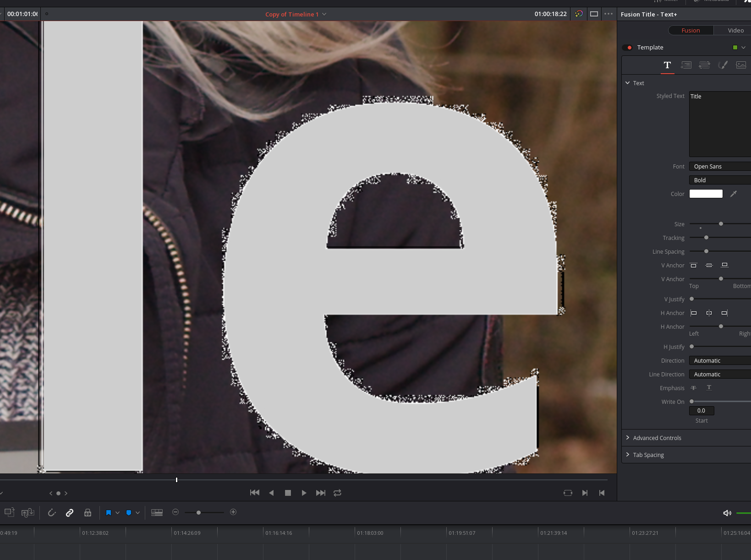This screenshot has width=751, height=560.
Task: Adjust the Line Spacing slider handle
Action: point(706,251)
